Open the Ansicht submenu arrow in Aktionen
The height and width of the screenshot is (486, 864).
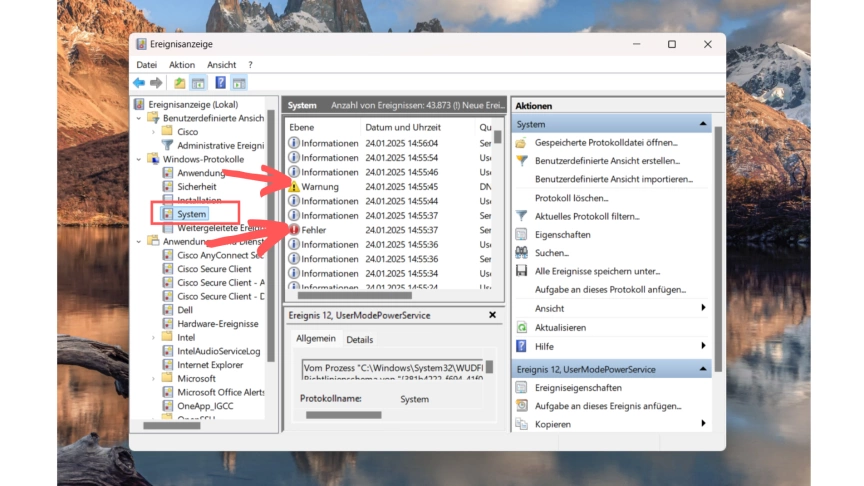pyautogui.click(x=703, y=307)
